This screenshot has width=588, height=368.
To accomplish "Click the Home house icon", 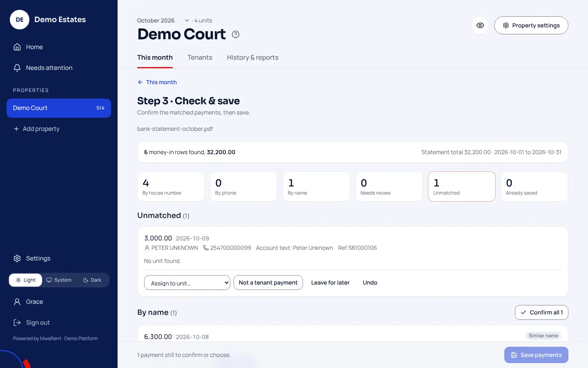I will [17, 47].
